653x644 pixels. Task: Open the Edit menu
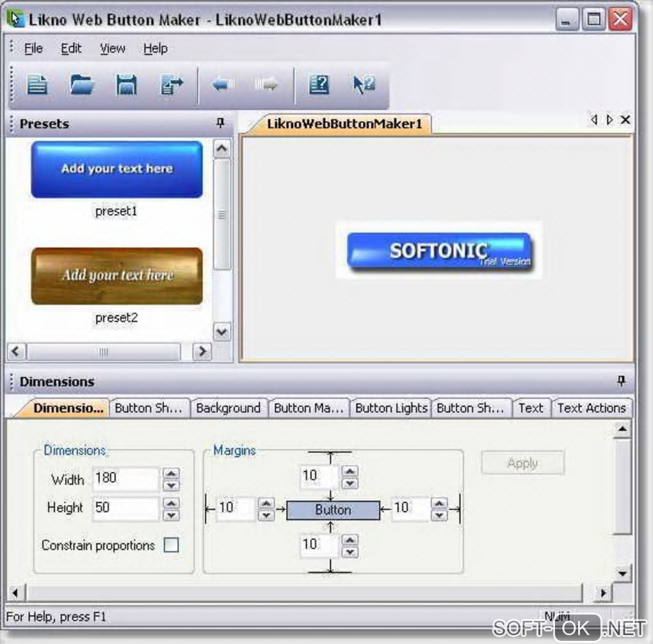click(x=71, y=49)
